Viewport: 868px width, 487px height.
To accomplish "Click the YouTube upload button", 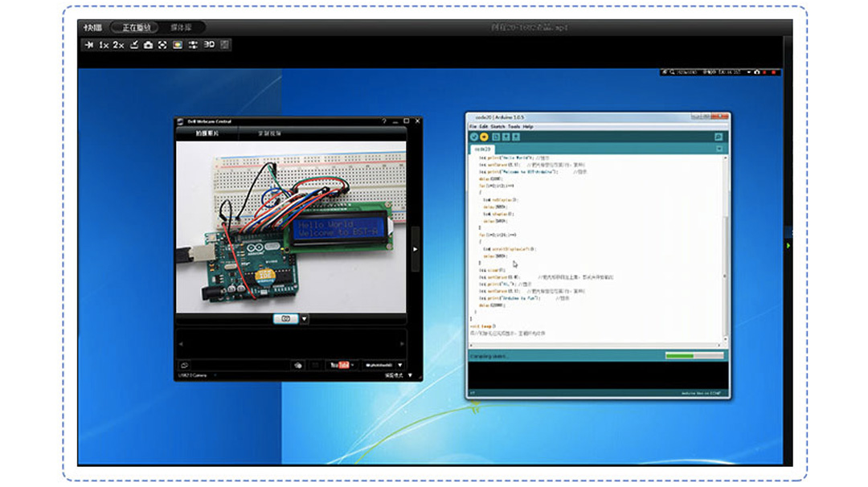I will tap(339, 365).
